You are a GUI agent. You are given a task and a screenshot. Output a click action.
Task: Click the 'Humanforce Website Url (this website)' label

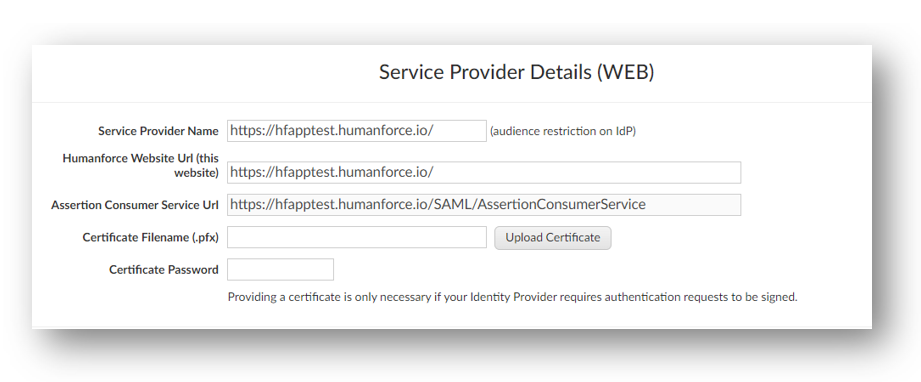click(x=140, y=166)
